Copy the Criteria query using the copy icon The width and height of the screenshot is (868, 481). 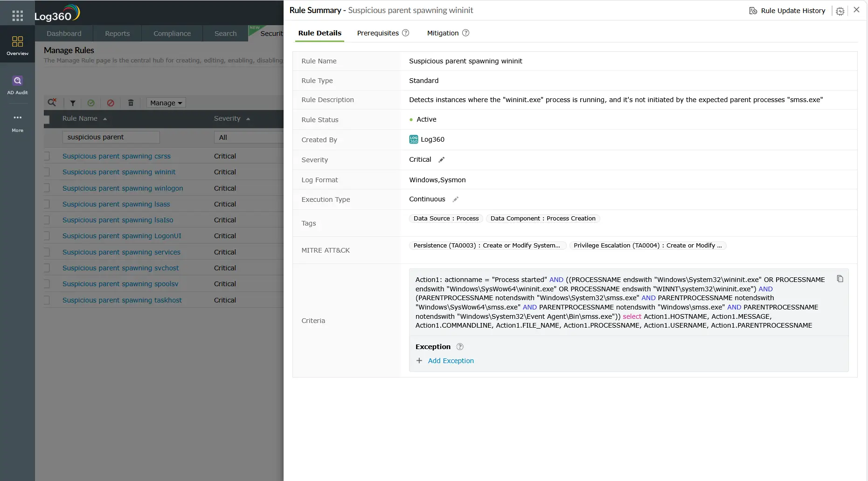(840, 278)
